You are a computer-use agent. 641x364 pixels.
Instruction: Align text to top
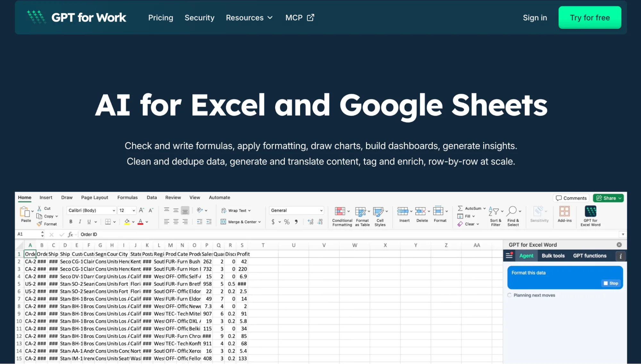(x=166, y=210)
